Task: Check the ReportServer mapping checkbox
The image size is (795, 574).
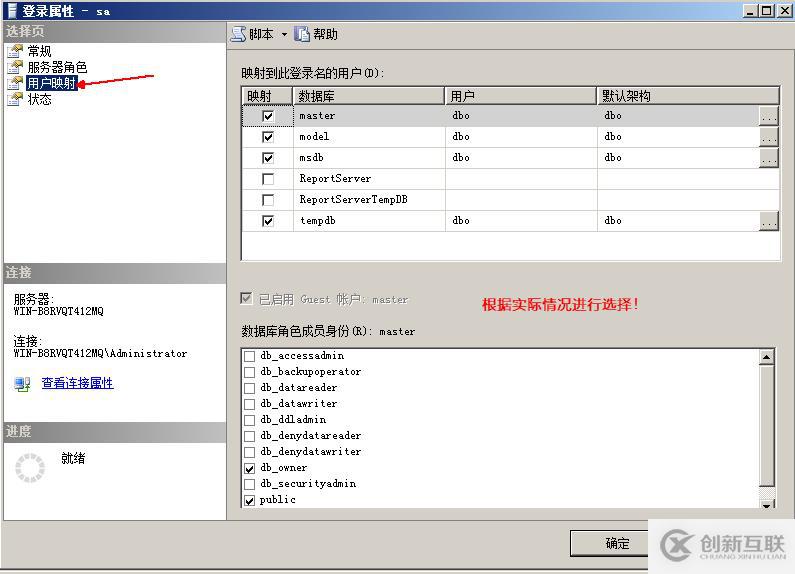Action: click(268, 179)
